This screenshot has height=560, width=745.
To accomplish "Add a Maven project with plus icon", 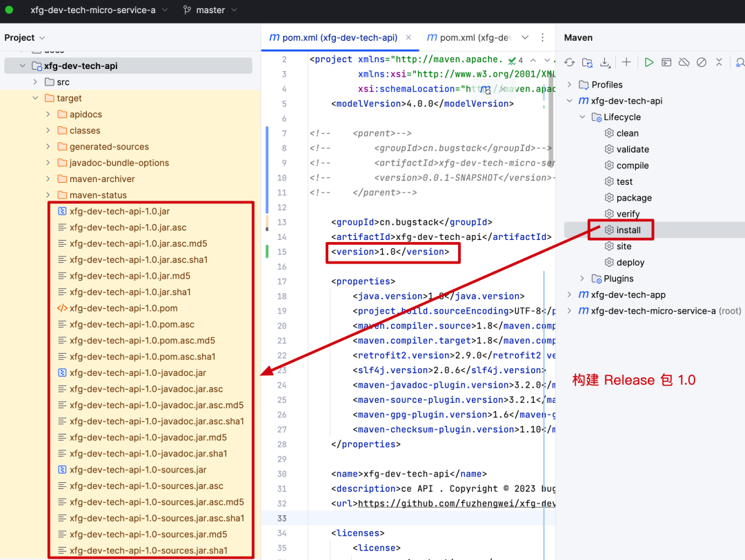I will coord(626,62).
